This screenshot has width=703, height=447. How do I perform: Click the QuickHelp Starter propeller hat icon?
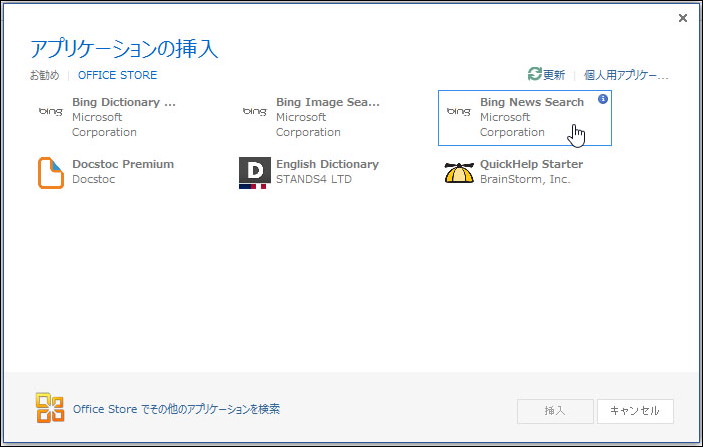(x=459, y=173)
